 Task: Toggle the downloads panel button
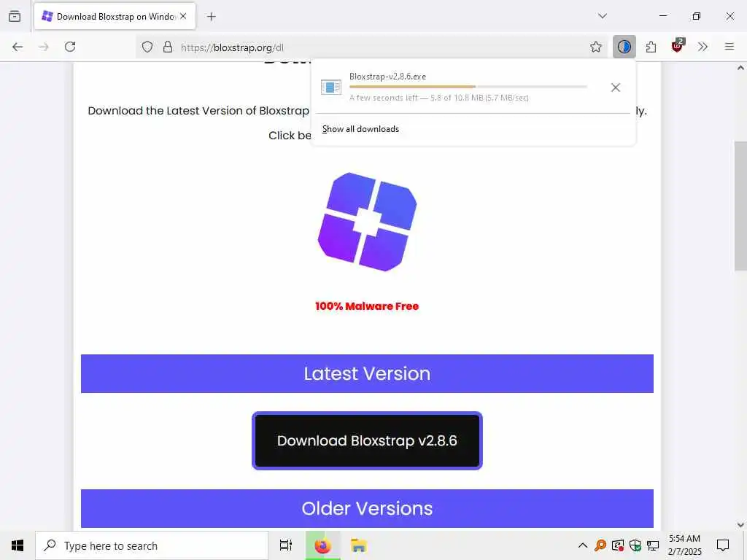coord(624,47)
